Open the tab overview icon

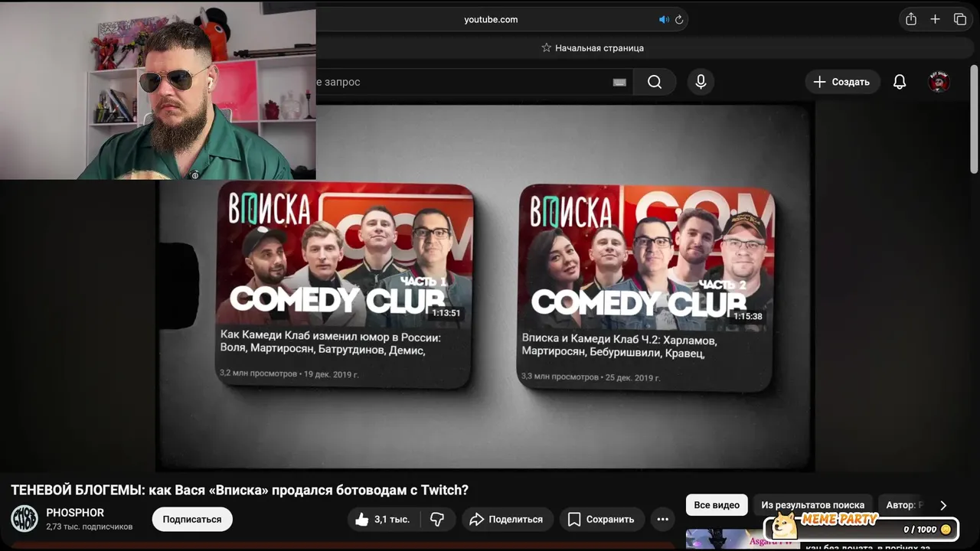[959, 19]
